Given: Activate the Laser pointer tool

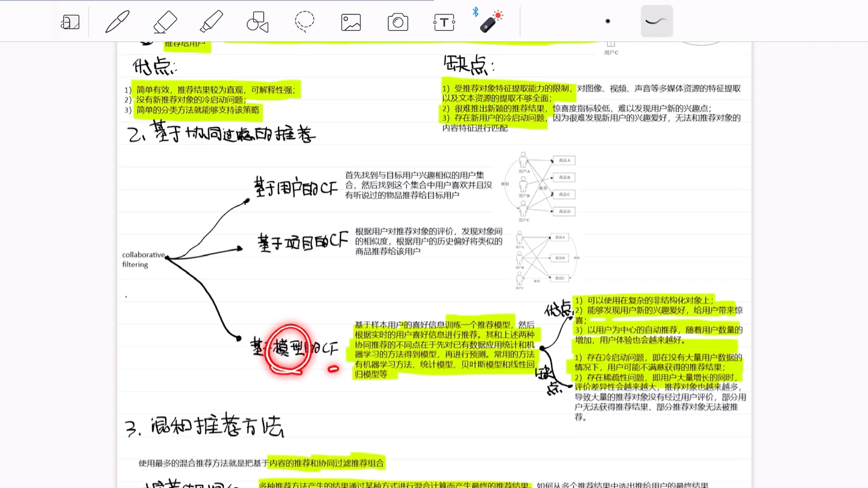Looking at the screenshot, I should (x=491, y=22).
